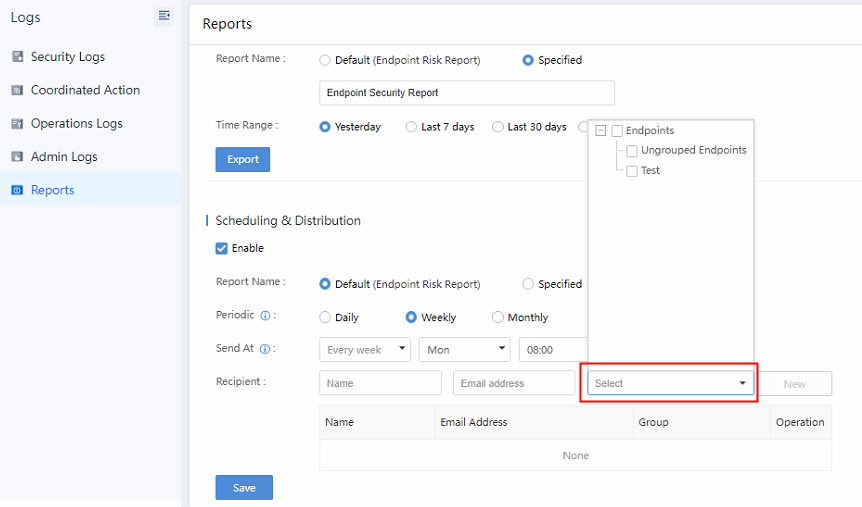Click the Admin Logs sidebar icon
Image resolution: width=862 pixels, height=507 pixels.
[17, 157]
